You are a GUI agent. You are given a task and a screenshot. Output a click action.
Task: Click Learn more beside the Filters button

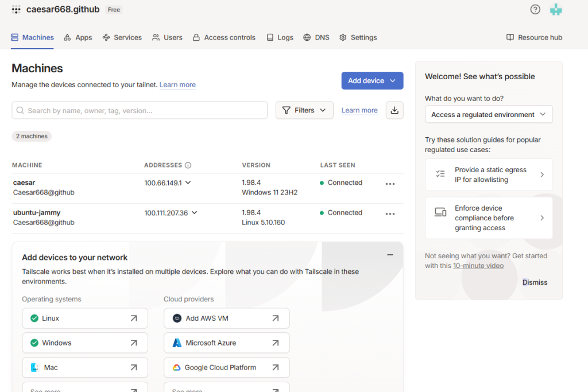[359, 110]
